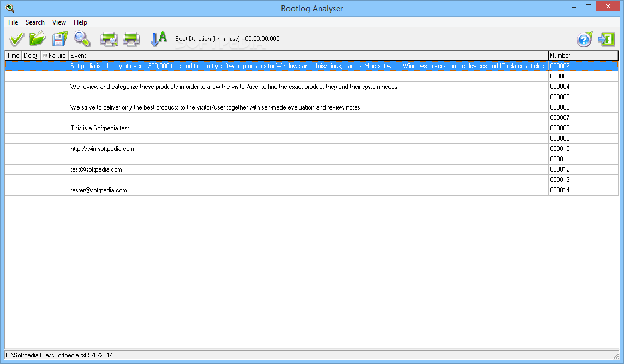This screenshot has width=624, height=364.
Task: Open help with question mark icon
Action: click(585, 39)
